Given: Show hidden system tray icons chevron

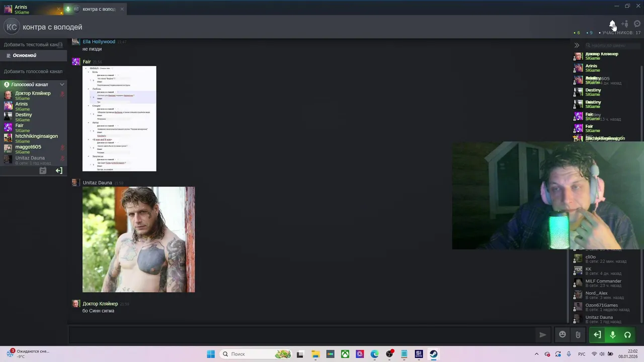Looking at the screenshot, I should (536, 354).
